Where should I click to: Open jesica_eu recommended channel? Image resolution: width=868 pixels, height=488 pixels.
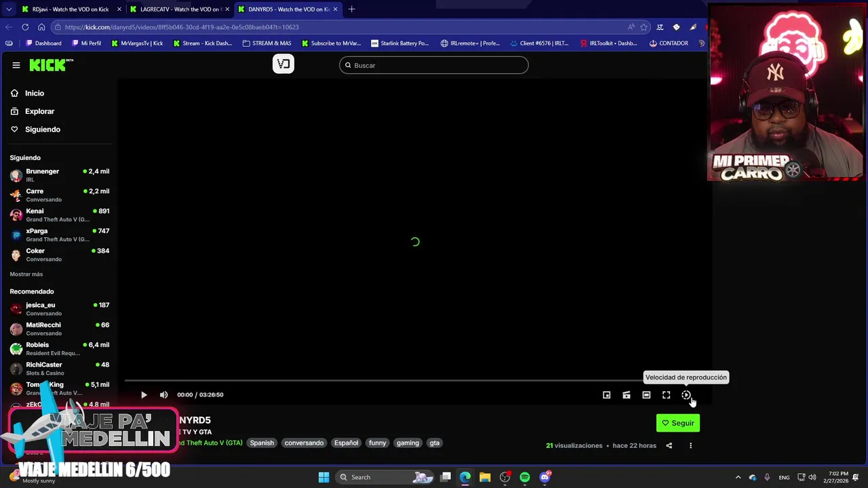[x=60, y=308]
